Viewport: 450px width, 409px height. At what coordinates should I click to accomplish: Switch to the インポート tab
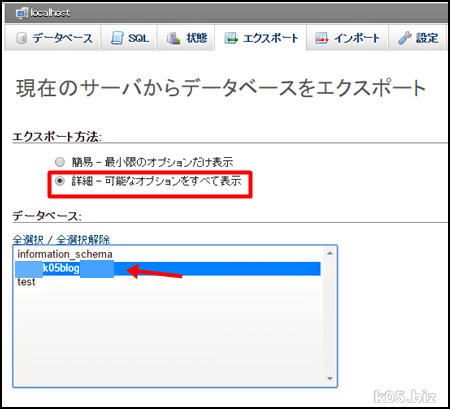pos(347,38)
